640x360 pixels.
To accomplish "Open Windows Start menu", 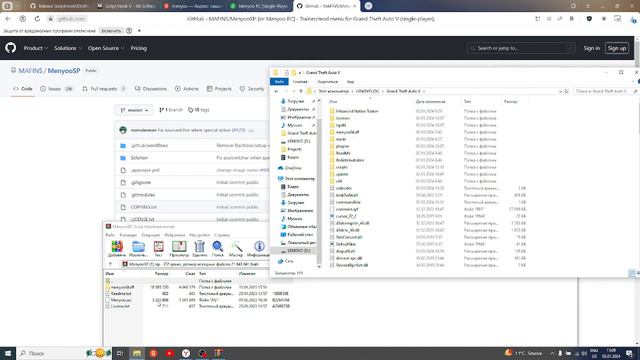I will 8,353.
